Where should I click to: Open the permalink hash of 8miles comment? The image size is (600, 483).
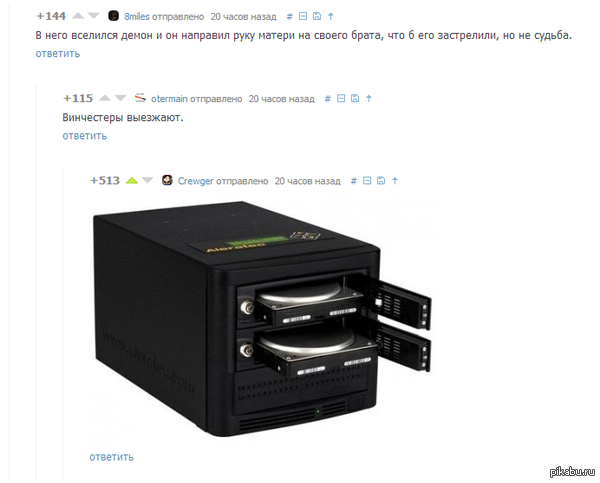click(290, 16)
